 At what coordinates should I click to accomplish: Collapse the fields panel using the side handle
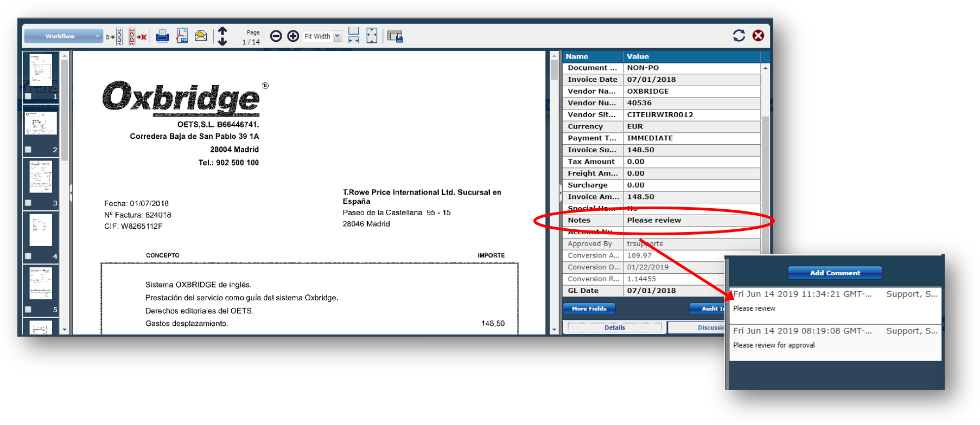click(560, 192)
